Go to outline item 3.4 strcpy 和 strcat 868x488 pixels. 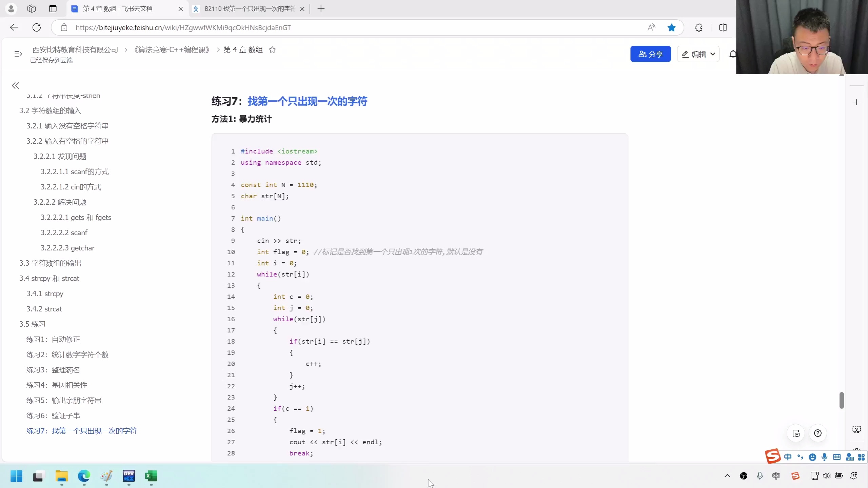coord(49,278)
